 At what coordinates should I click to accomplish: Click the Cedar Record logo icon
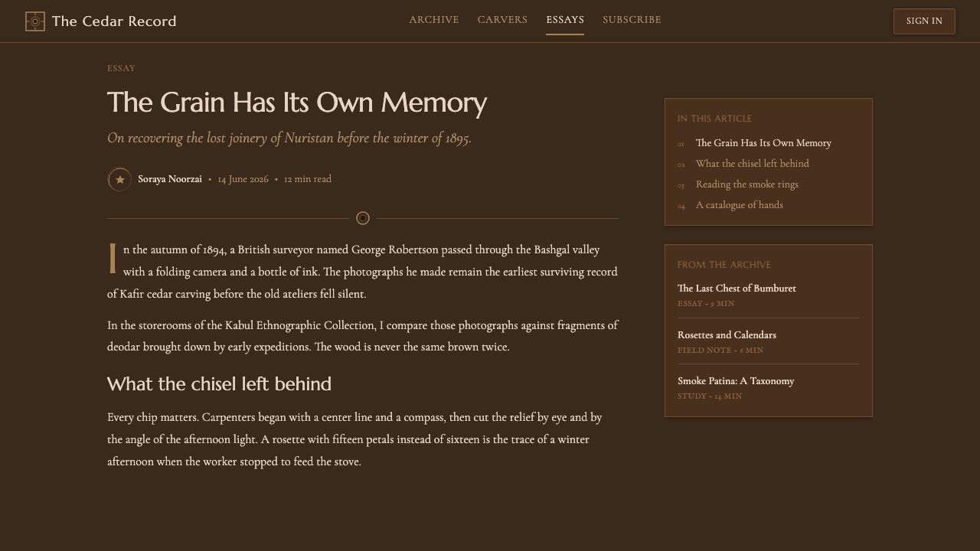pos(35,21)
